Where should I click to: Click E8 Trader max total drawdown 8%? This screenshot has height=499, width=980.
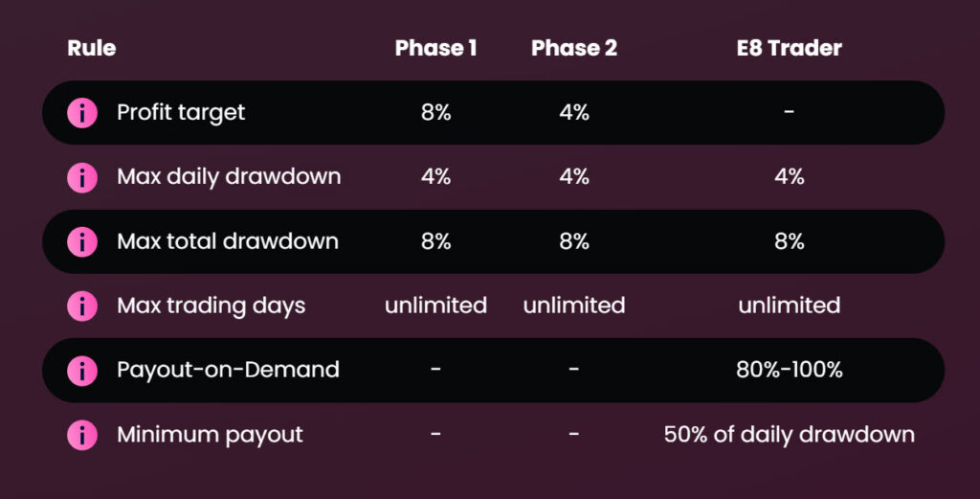tap(789, 241)
